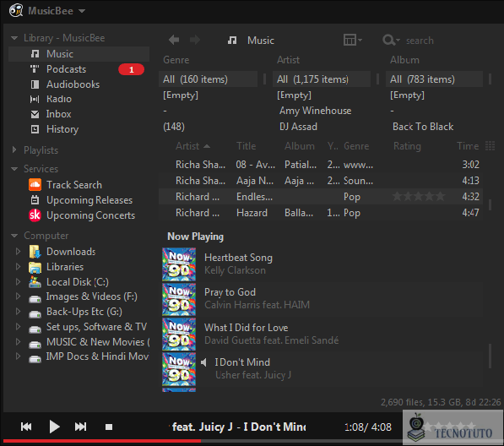This screenshot has height=446, width=504.
Task: Open Audiobooks in the sidebar
Action: pyautogui.click(x=73, y=84)
